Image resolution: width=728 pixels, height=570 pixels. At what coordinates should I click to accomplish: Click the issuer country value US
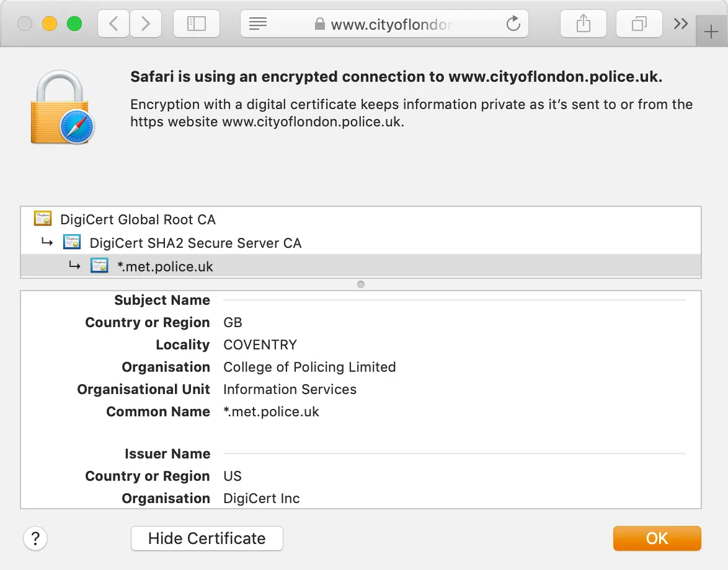click(x=232, y=476)
